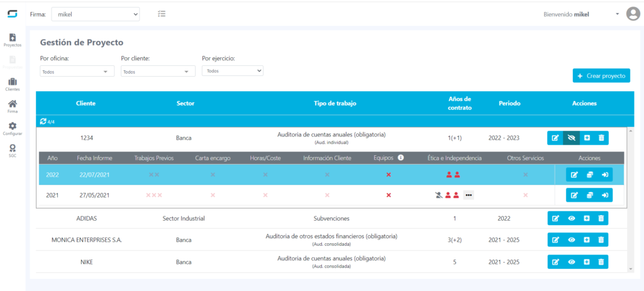
Task: Go to the Firma sidebar section
Action: click(x=13, y=107)
